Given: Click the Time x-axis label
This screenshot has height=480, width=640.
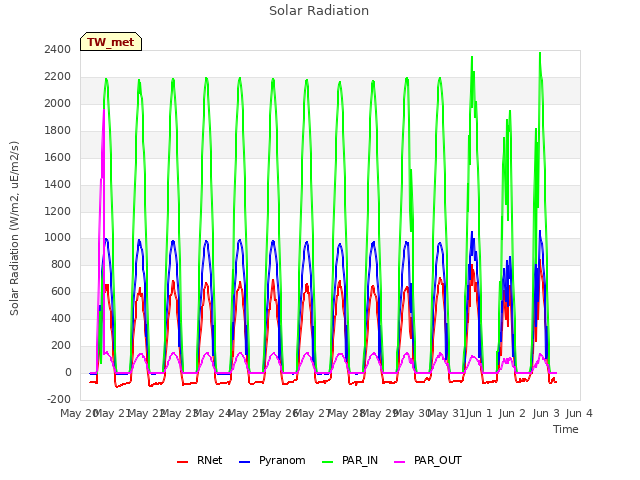Looking at the screenshot, I should [566, 429].
